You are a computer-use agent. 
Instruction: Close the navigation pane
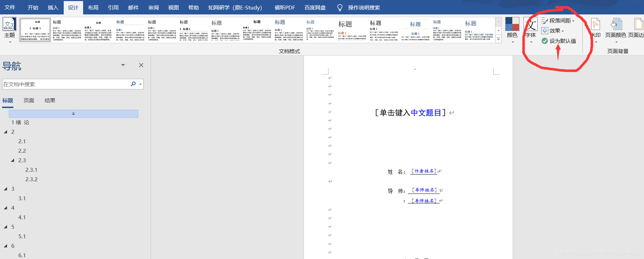point(141,65)
